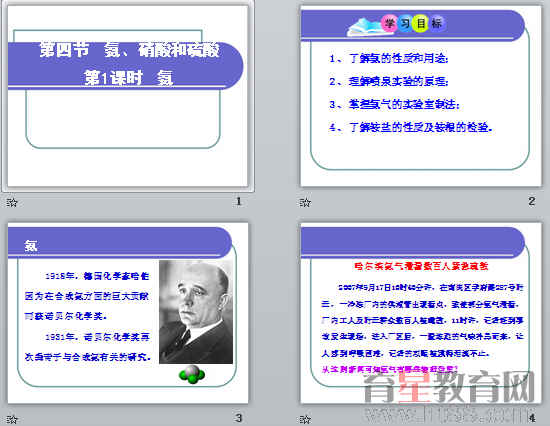Click the black-and-white portrait photo
The image size is (550, 426).
coord(196,312)
